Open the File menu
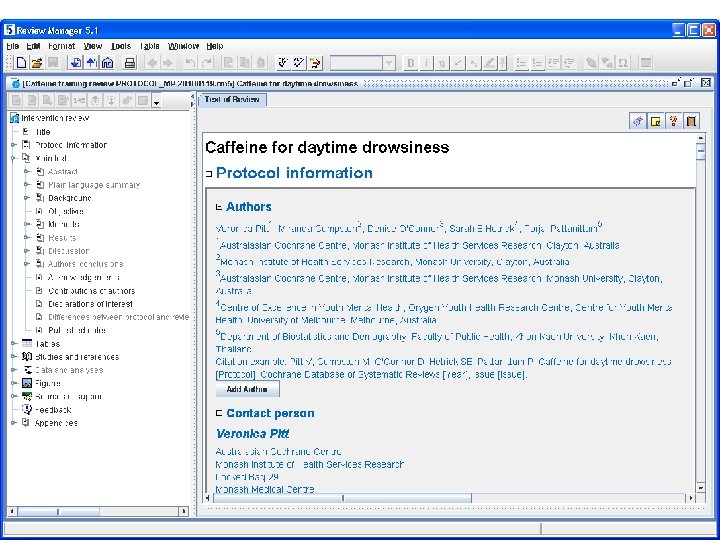This screenshot has height=540, width=720. (x=12, y=46)
